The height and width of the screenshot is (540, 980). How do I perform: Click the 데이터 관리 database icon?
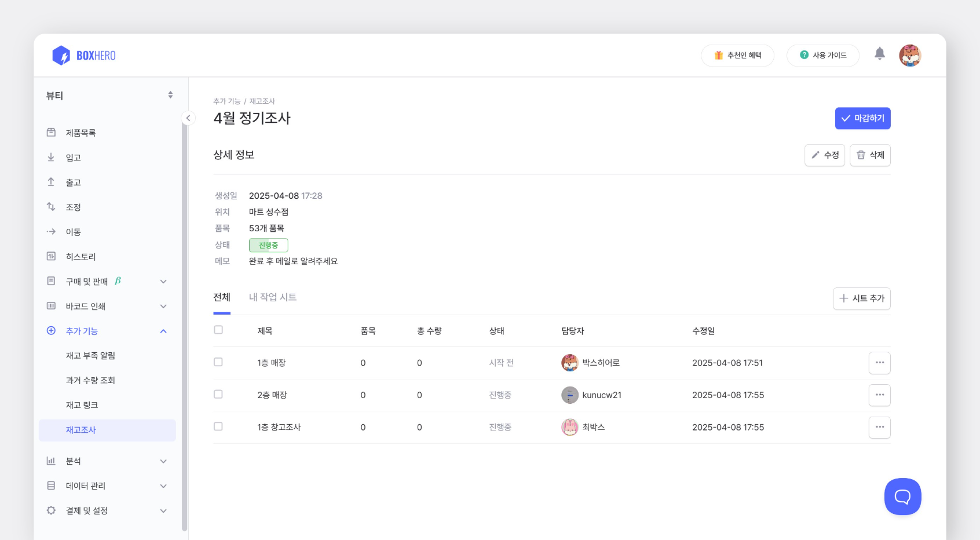[x=51, y=486]
